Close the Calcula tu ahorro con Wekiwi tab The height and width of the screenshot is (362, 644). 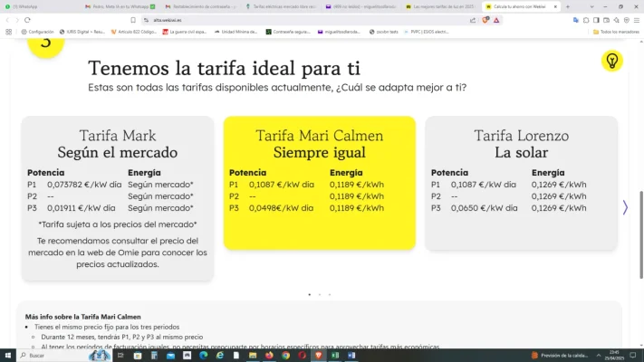[x=555, y=6]
